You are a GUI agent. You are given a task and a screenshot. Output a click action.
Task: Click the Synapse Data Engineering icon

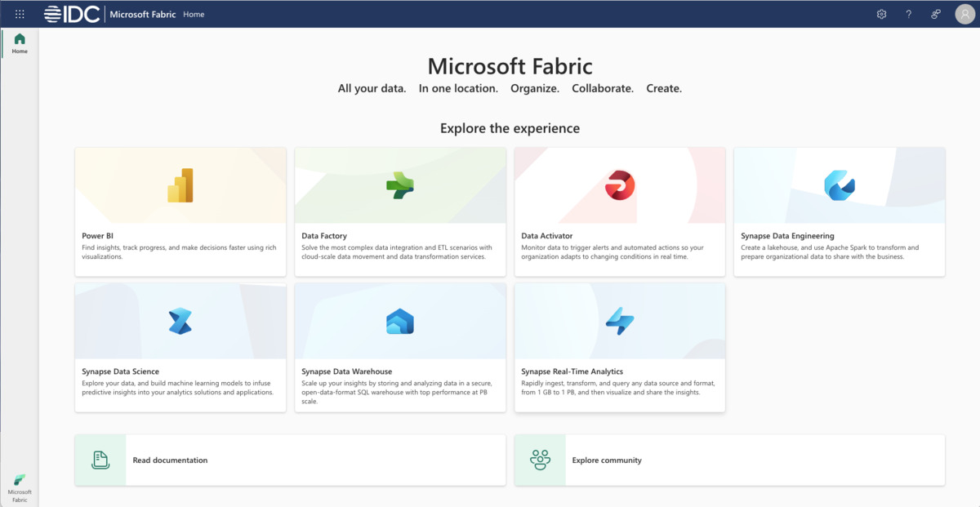(x=839, y=184)
